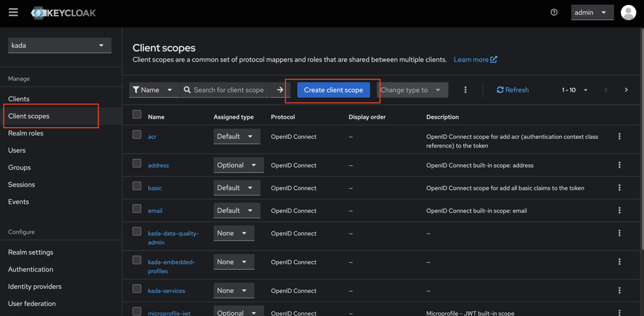Click the Create client scope button
This screenshot has height=316, width=644.
333,90
